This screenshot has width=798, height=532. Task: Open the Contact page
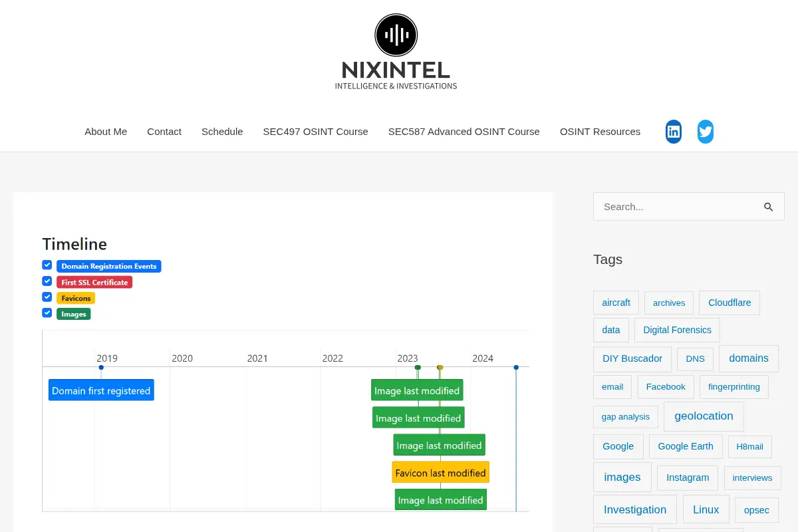coord(164,132)
